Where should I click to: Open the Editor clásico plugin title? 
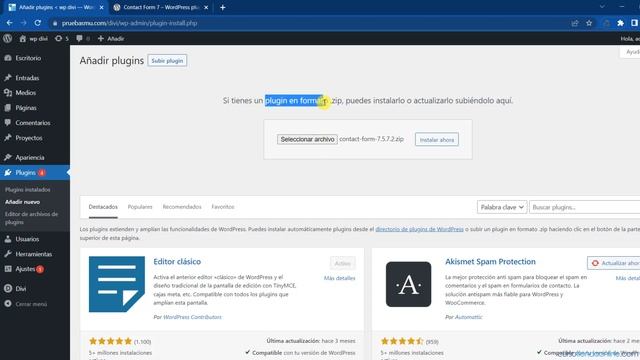coord(177,262)
